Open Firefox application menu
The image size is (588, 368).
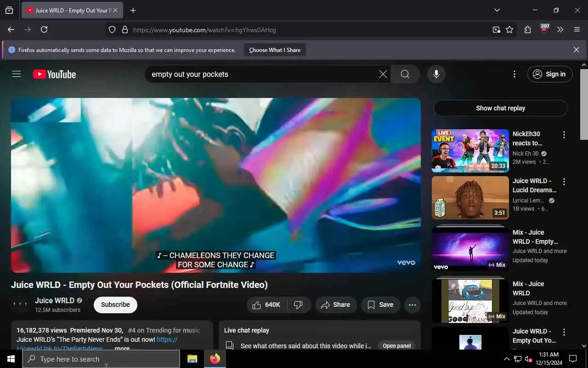coord(577,29)
